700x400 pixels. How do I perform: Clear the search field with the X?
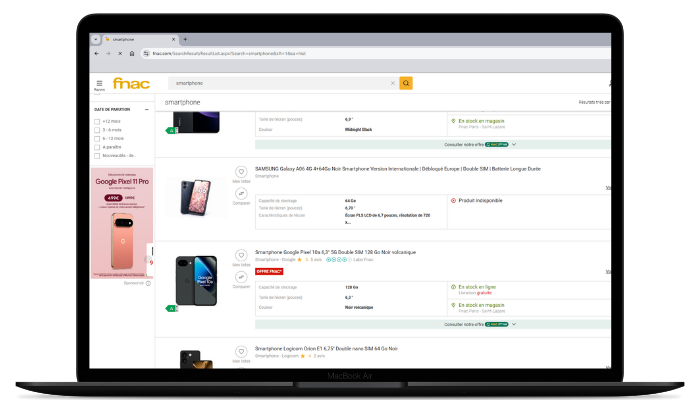393,83
